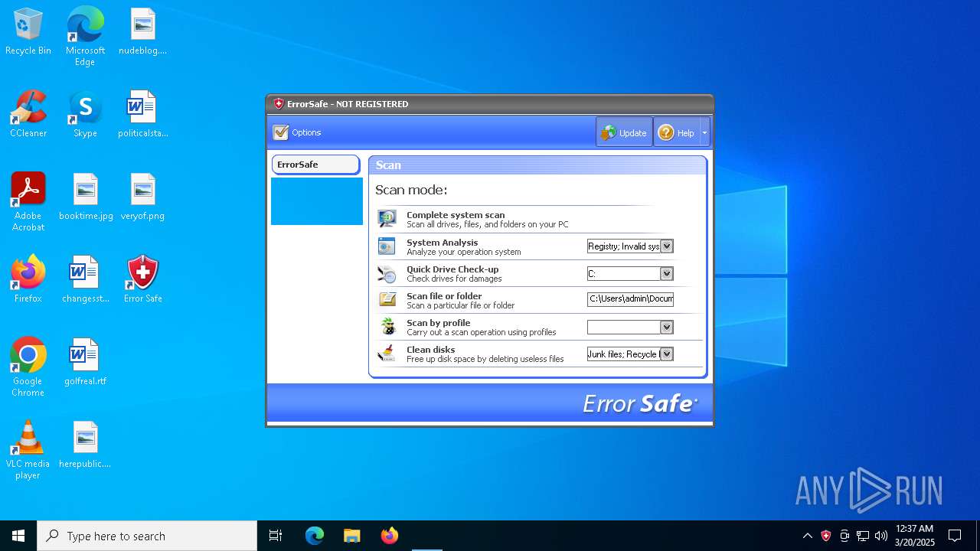The image size is (980, 551).
Task: Open Help in ErrorSafe toolbar
Action: coord(677,132)
